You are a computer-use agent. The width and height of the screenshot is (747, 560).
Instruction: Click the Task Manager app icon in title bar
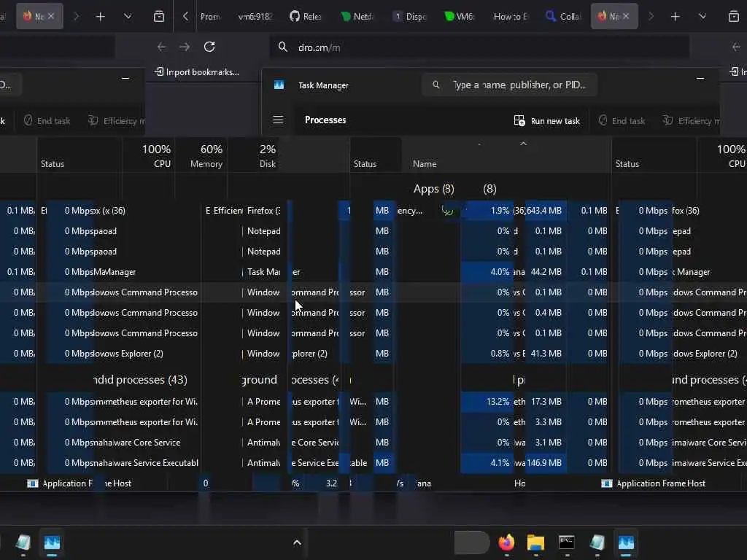click(279, 85)
